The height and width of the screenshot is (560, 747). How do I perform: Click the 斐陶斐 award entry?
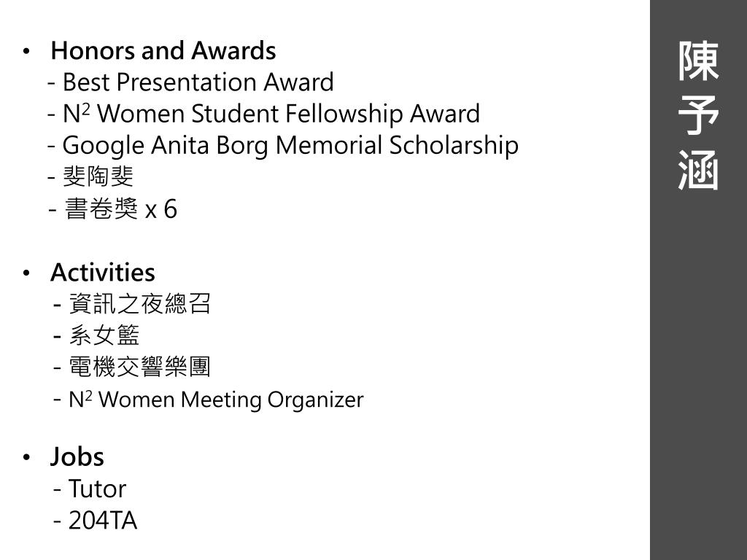point(91,176)
